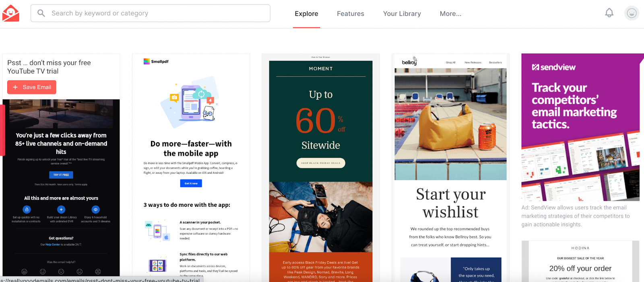Open the Features menu item
Image resolution: width=644 pixels, height=282 pixels.
(x=351, y=14)
